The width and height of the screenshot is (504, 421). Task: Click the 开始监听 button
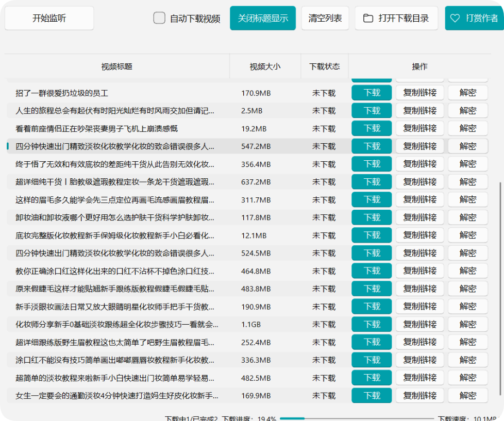pos(49,18)
